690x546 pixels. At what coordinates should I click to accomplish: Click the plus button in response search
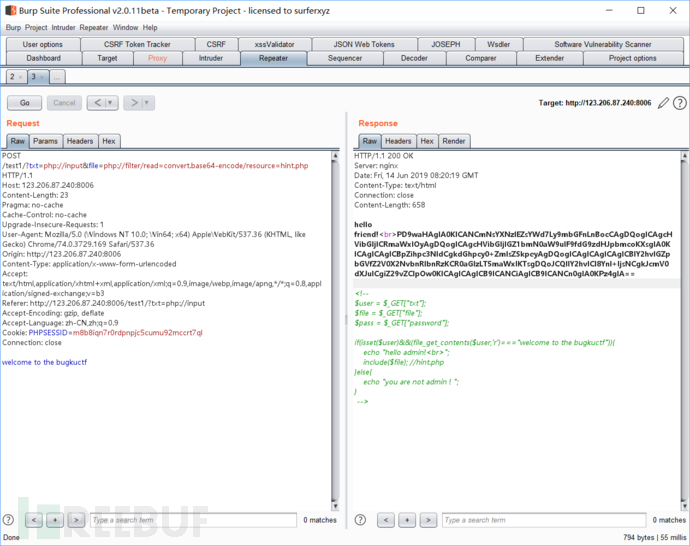tap(407, 520)
